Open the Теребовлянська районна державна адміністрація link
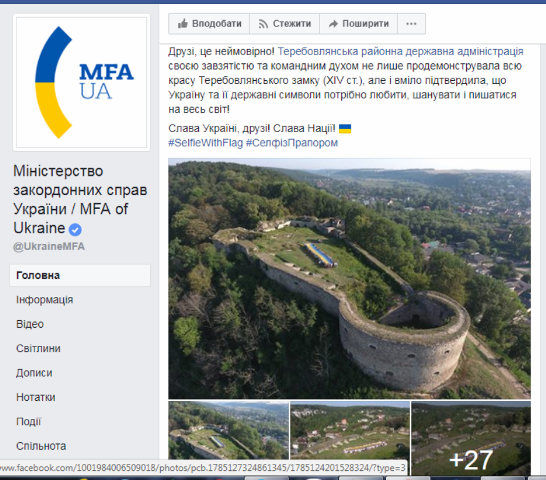The height and width of the screenshot is (480, 546). pos(400,52)
